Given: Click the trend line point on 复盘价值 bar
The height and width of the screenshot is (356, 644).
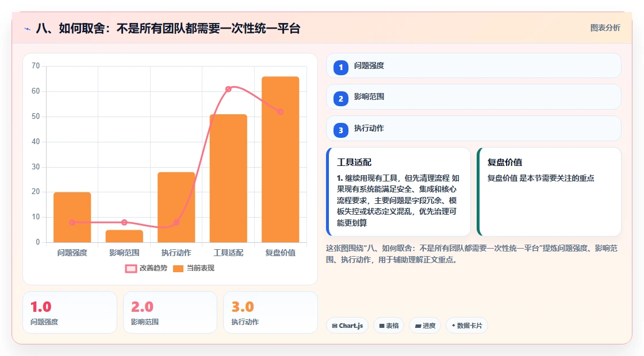Looking at the screenshot, I should coord(280,111).
